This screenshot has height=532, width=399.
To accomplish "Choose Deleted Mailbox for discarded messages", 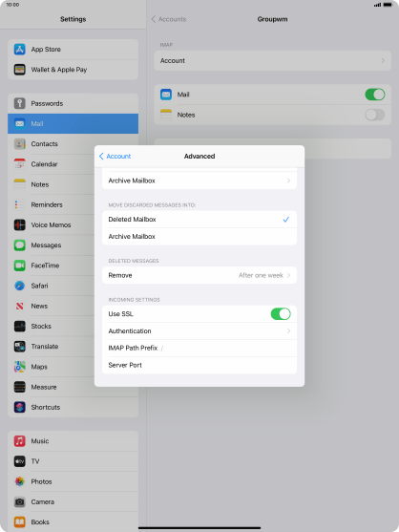I will click(199, 219).
